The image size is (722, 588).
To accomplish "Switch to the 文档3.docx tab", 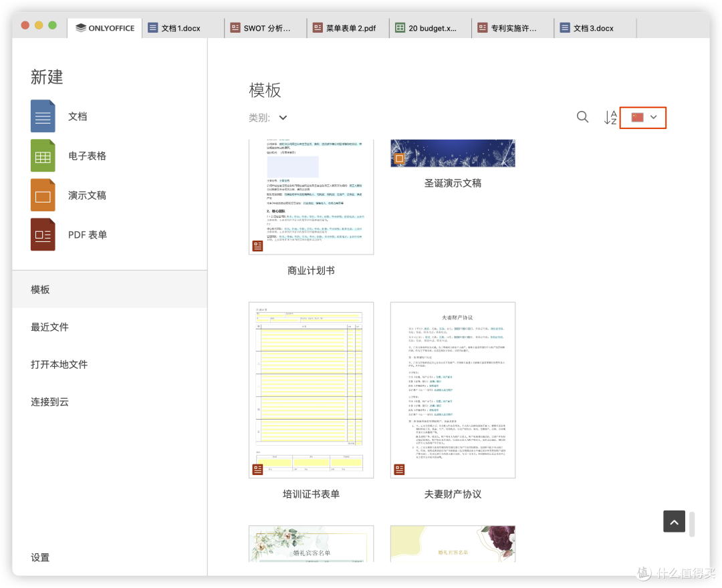I will (596, 28).
